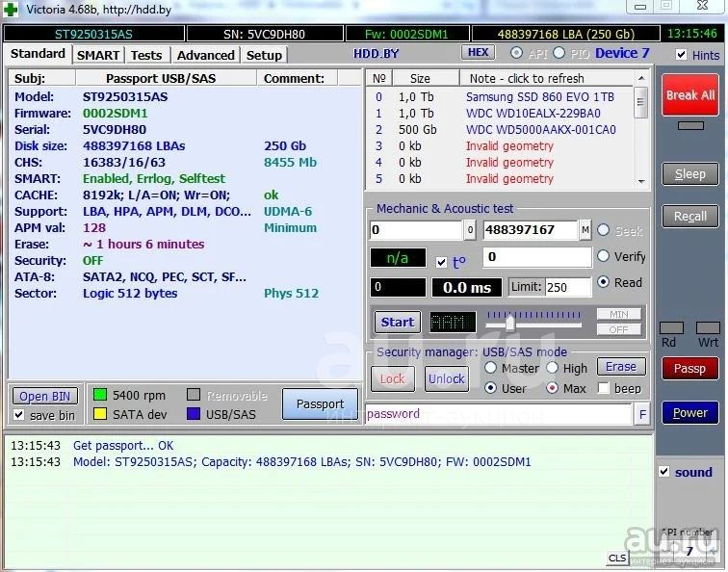Click the CLS clear log button
The height and width of the screenshot is (572, 728).
coord(617,558)
